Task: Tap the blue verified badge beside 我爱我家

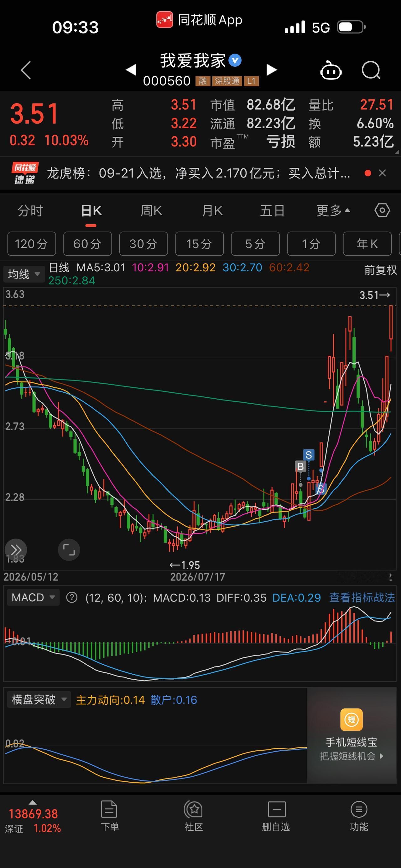Action: (235, 61)
